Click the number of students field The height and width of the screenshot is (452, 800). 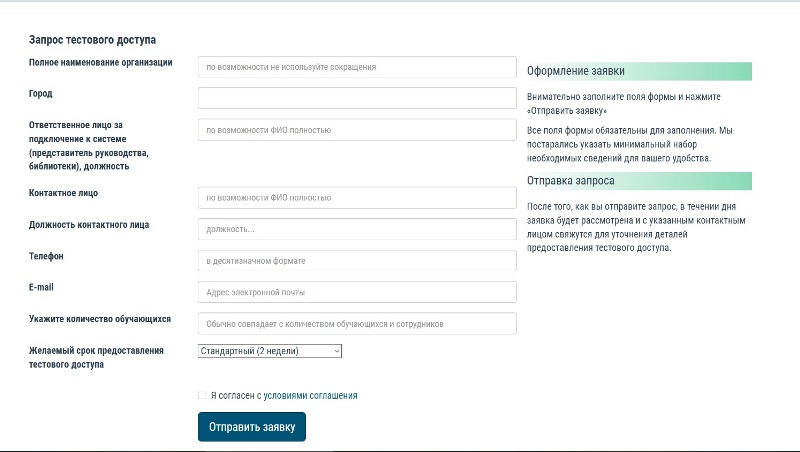point(357,323)
